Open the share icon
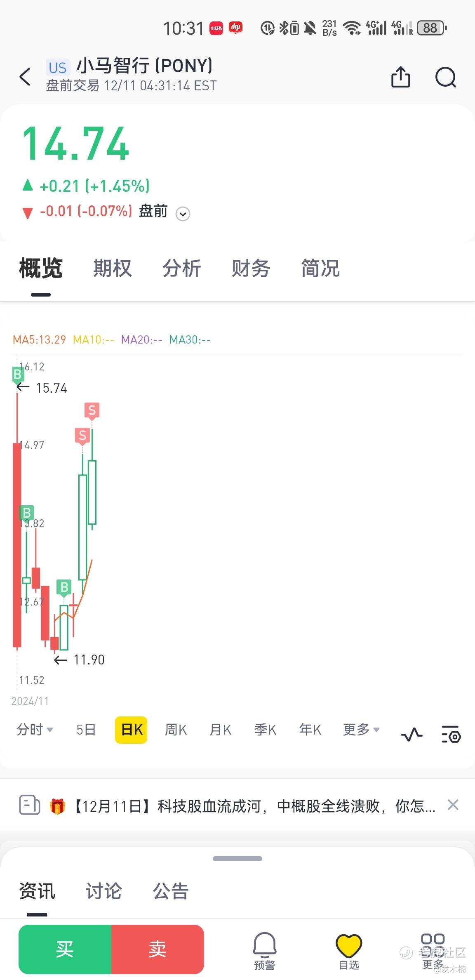 [x=401, y=77]
